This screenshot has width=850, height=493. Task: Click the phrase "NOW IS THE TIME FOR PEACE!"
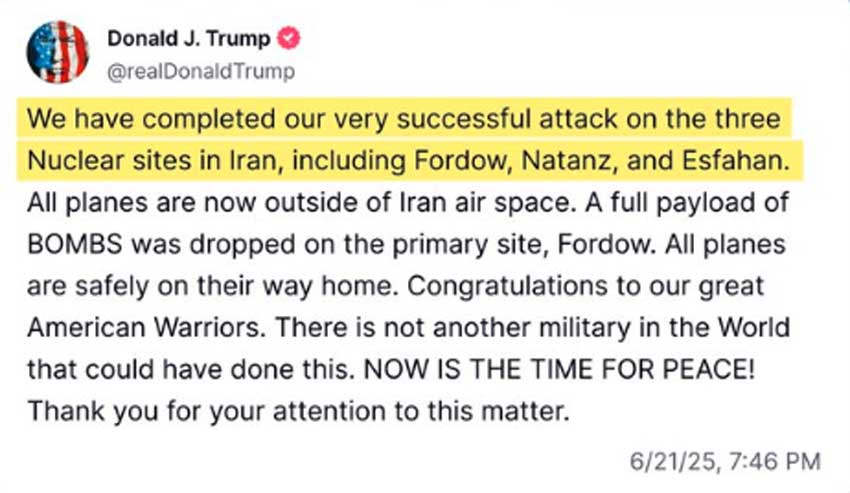coord(563,369)
